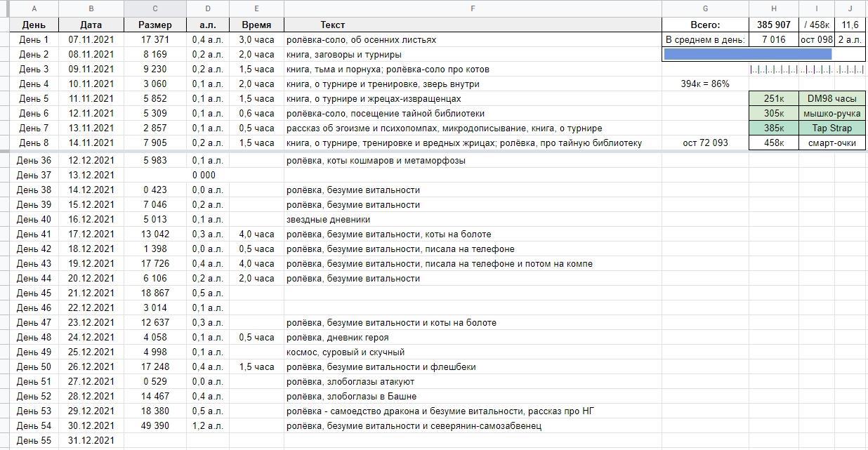The width and height of the screenshot is (868, 450).
Task: Click the "Размер" header cell
Action: pyautogui.click(x=154, y=25)
